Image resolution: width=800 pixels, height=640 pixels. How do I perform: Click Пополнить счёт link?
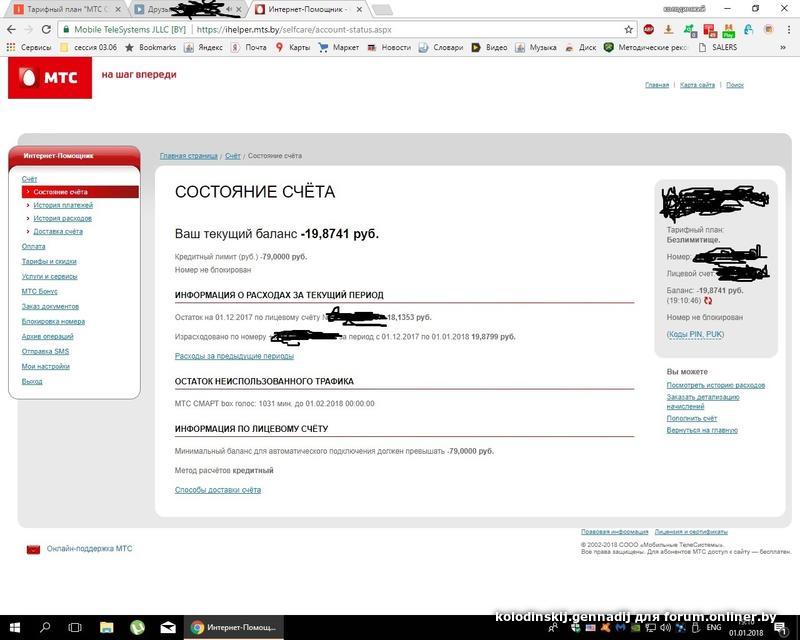[x=691, y=419]
